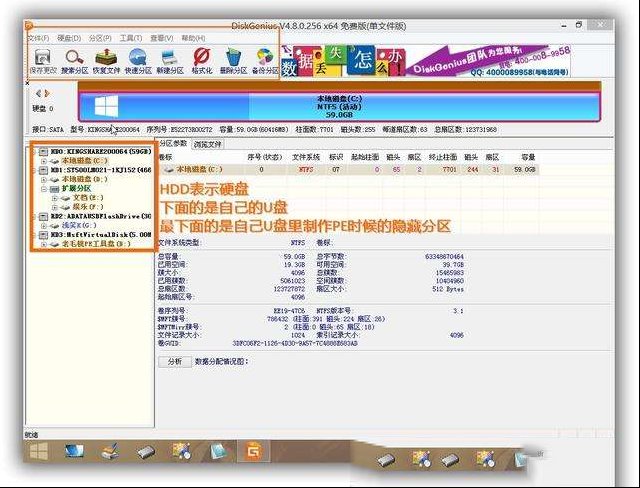Select HD1:ST500LM021-1KJ152 disk in tree
The height and width of the screenshot is (488, 640).
pos(100,169)
